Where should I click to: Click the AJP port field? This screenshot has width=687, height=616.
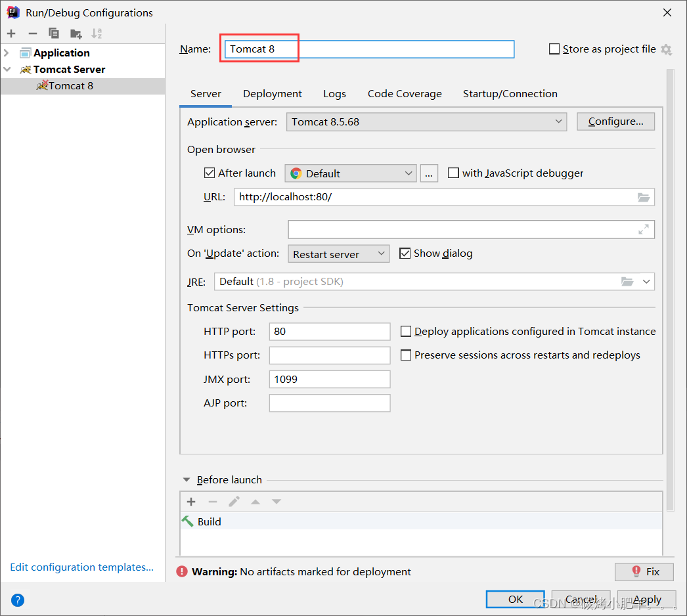[x=330, y=403]
